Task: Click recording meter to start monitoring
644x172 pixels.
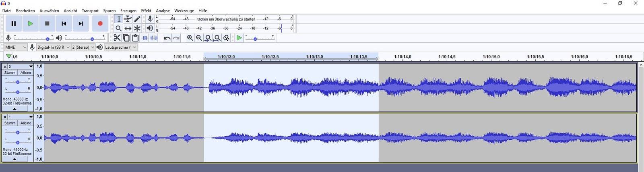Action: 225,19
